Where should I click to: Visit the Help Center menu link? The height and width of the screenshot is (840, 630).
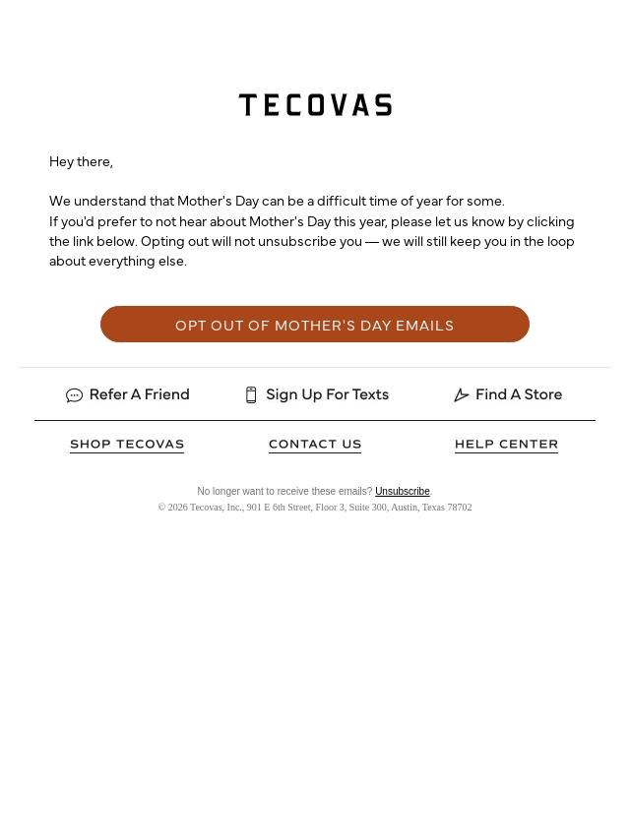tap(506, 445)
